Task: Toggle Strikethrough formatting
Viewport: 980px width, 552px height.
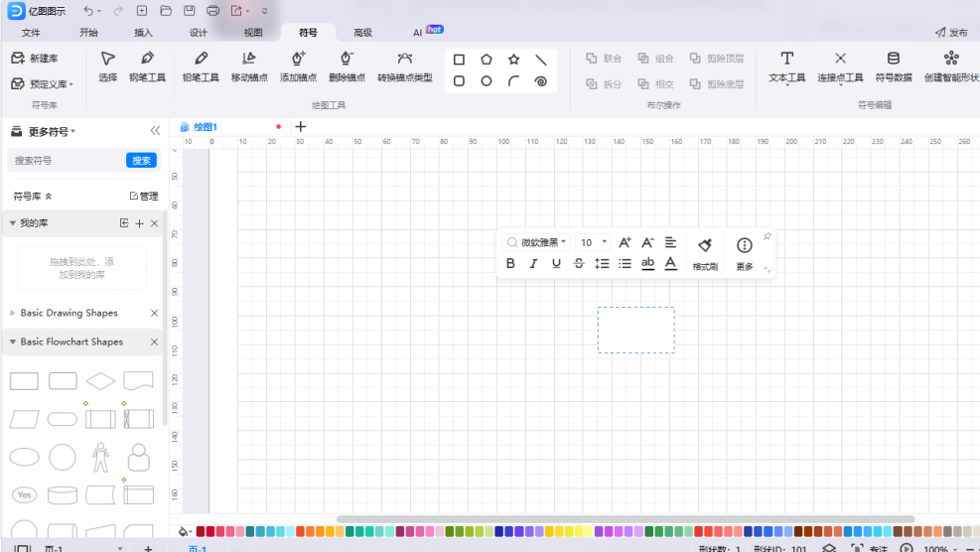Action: 579,264
